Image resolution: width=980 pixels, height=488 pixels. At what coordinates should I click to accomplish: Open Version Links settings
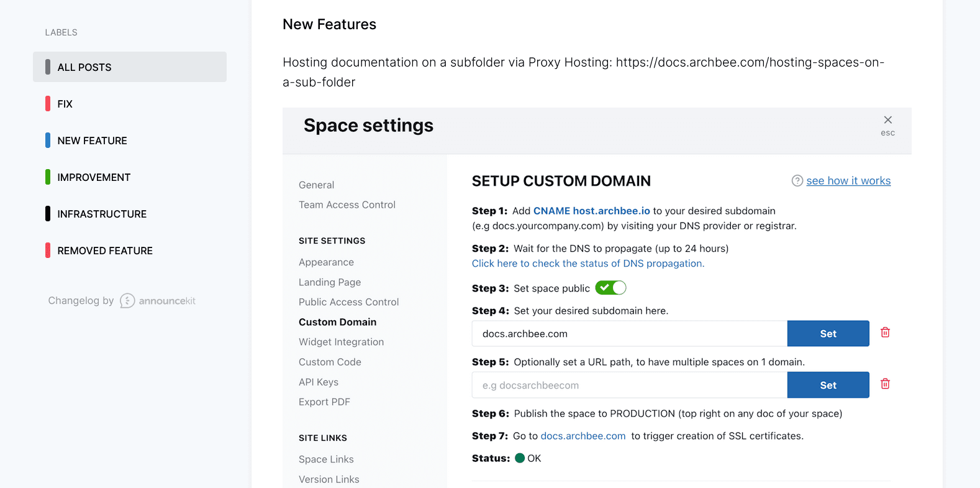[329, 479]
